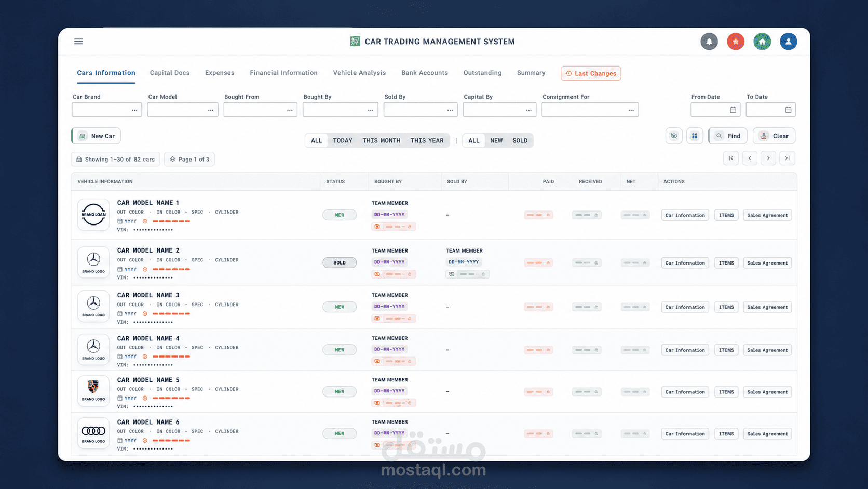868x489 pixels.
Task: Switch to grid view icon
Action: click(x=695, y=136)
